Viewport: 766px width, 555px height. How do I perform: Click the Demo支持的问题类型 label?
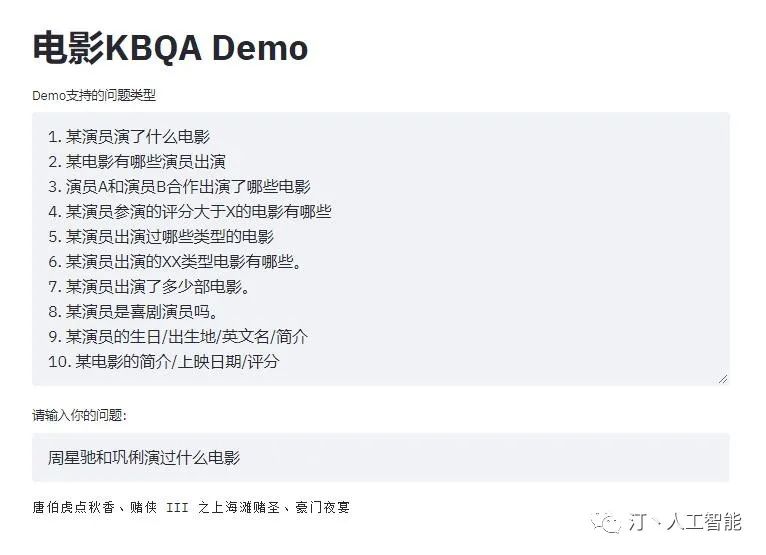click(x=94, y=96)
